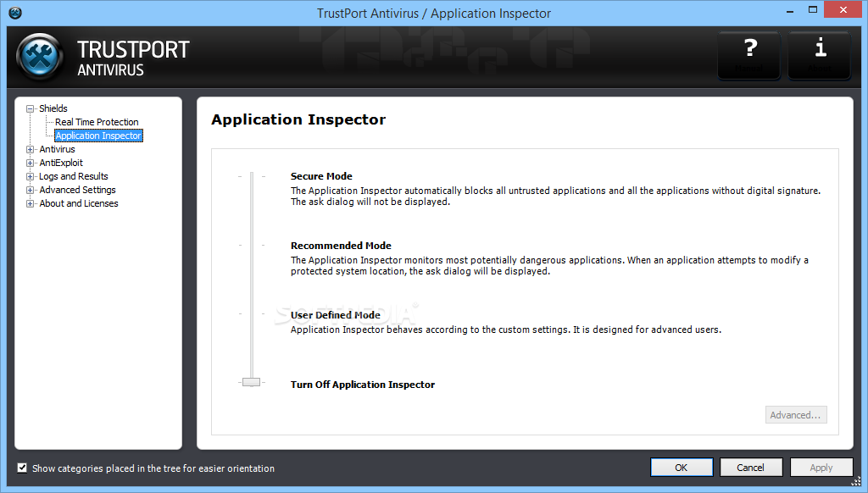Expand the About and Licenses node

click(x=30, y=203)
